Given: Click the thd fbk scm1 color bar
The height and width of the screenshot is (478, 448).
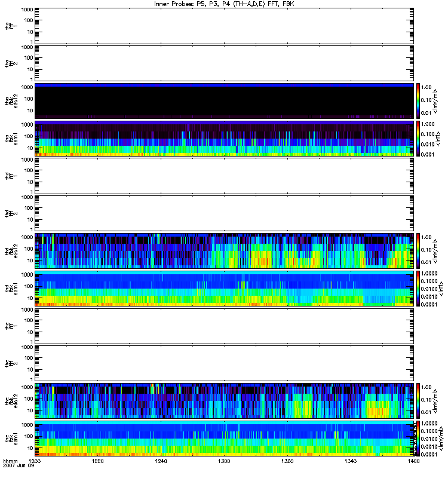Looking at the screenshot, I should 418,289.
